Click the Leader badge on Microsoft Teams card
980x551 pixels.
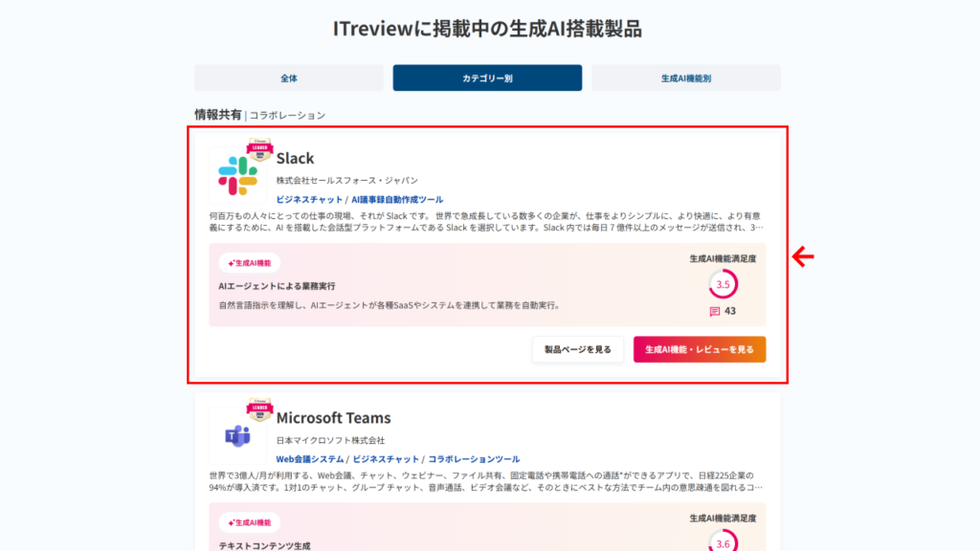(260, 408)
